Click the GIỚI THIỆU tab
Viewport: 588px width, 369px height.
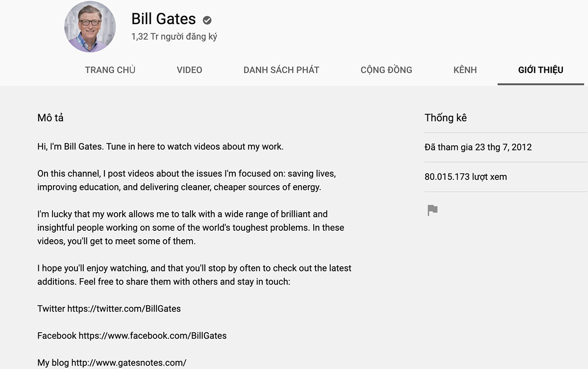click(540, 70)
